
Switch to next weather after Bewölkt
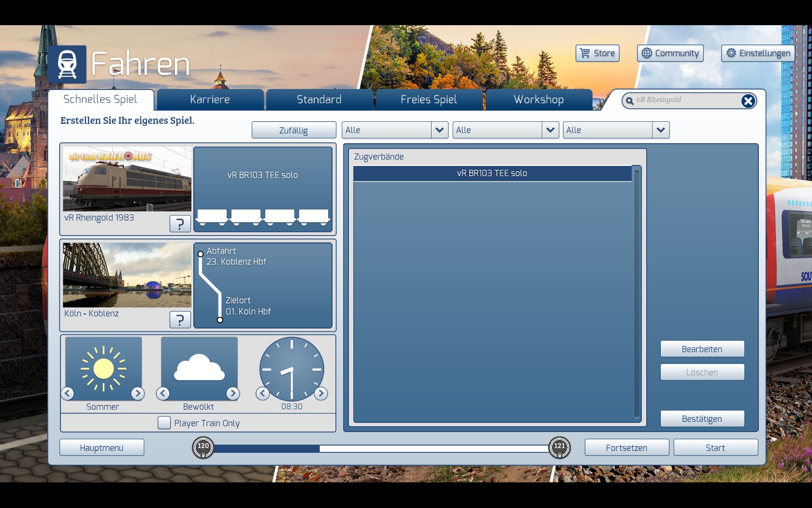tap(233, 393)
